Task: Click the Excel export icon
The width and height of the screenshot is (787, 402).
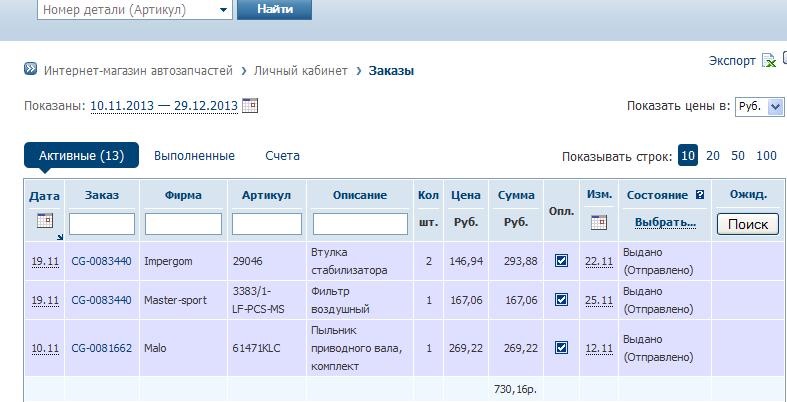Action: point(769,60)
